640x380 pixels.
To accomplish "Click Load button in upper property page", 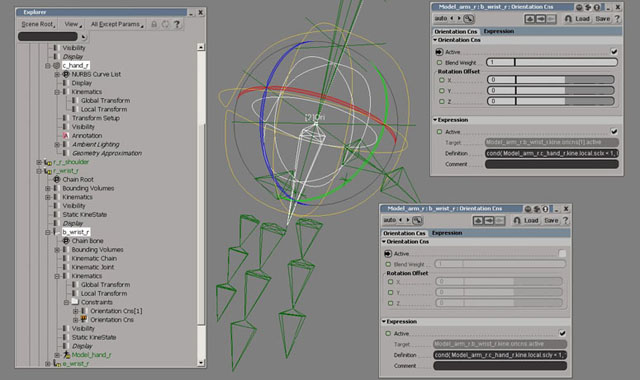I will tap(582, 19).
